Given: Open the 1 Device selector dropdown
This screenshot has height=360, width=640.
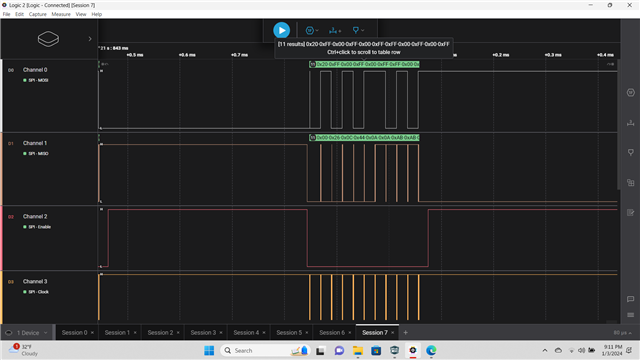Looking at the screenshot, I should [x=27, y=333].
